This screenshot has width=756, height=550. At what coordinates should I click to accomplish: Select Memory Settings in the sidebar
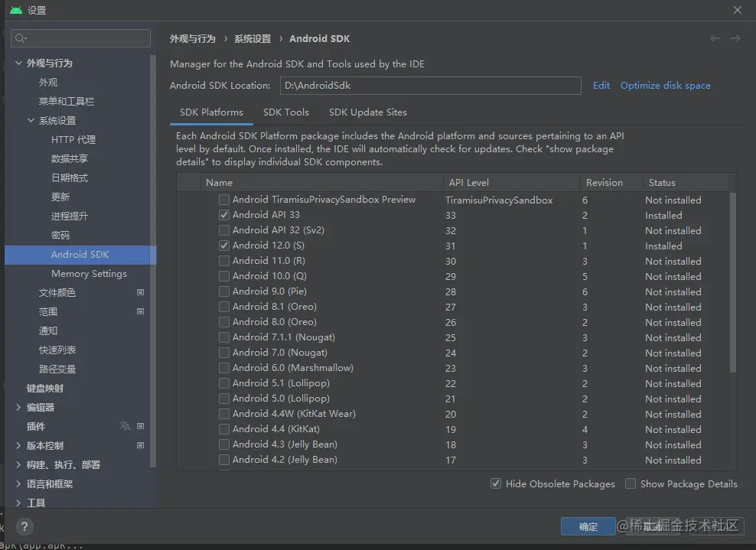[x=89, y=274]
